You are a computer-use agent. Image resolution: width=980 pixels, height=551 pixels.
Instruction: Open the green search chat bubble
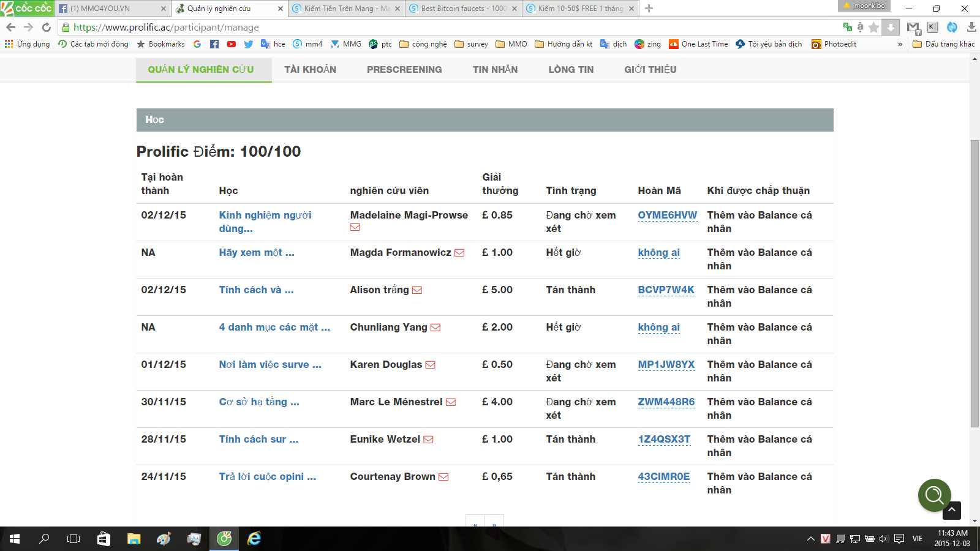(934, 495)
